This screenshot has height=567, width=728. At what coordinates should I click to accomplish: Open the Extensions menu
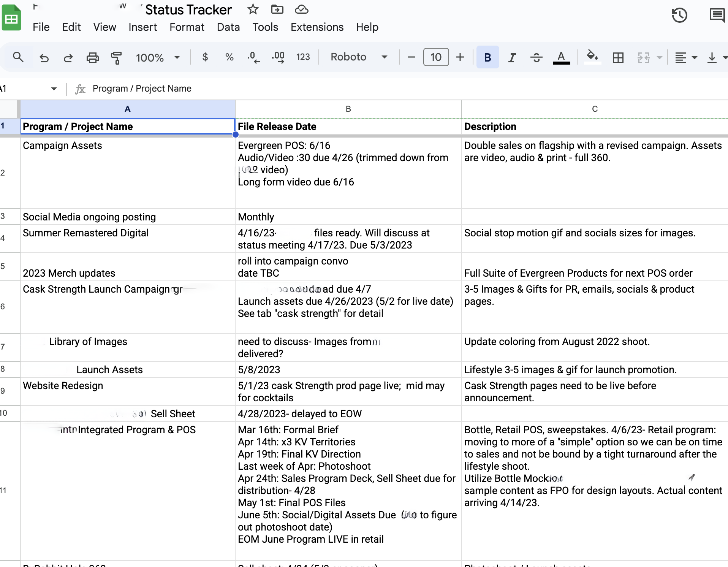click(x=317, y=27)
